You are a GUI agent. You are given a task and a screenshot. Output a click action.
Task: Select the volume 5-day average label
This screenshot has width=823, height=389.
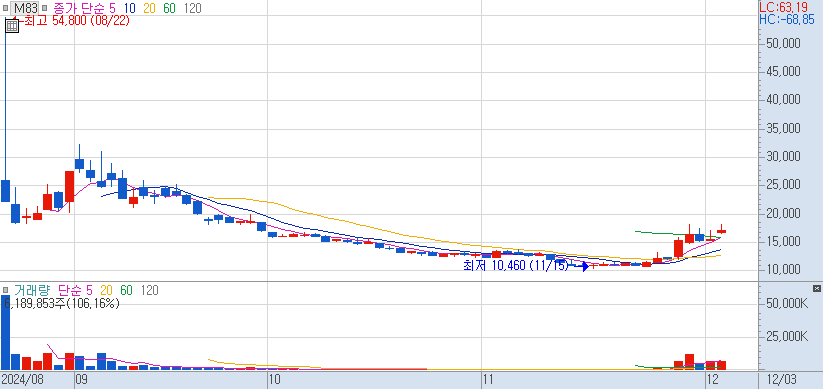click(x=89, y=290)
